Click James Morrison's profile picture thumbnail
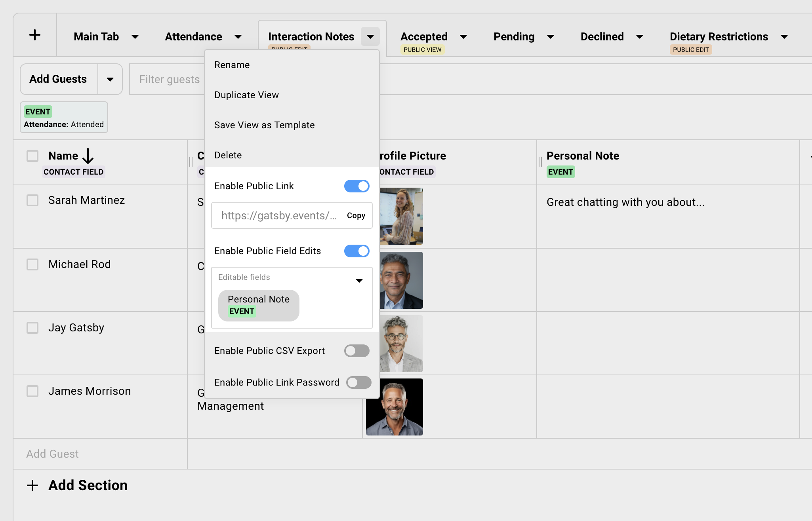Viewport: 812px width, 521px height. [395, 407]
